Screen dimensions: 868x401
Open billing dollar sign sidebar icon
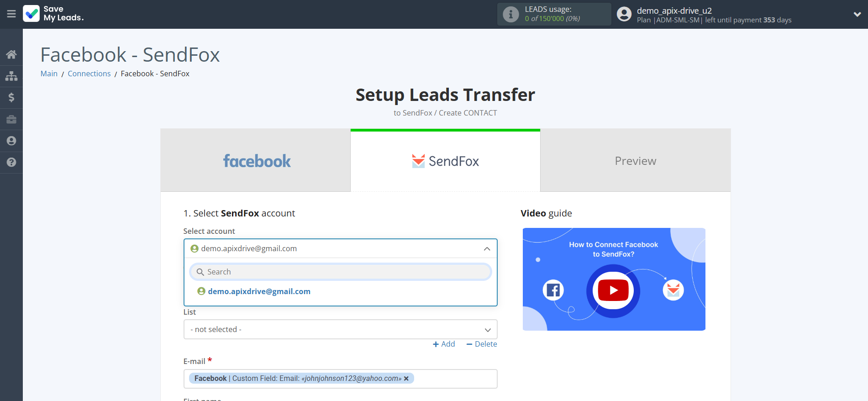[11, 97]
